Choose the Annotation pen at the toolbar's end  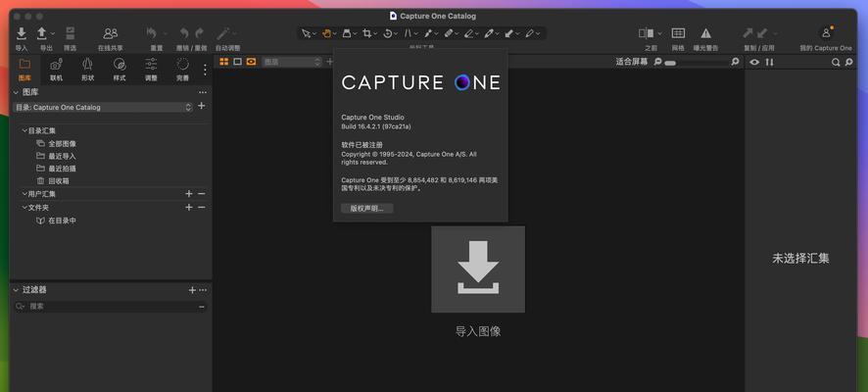point(529,33)
